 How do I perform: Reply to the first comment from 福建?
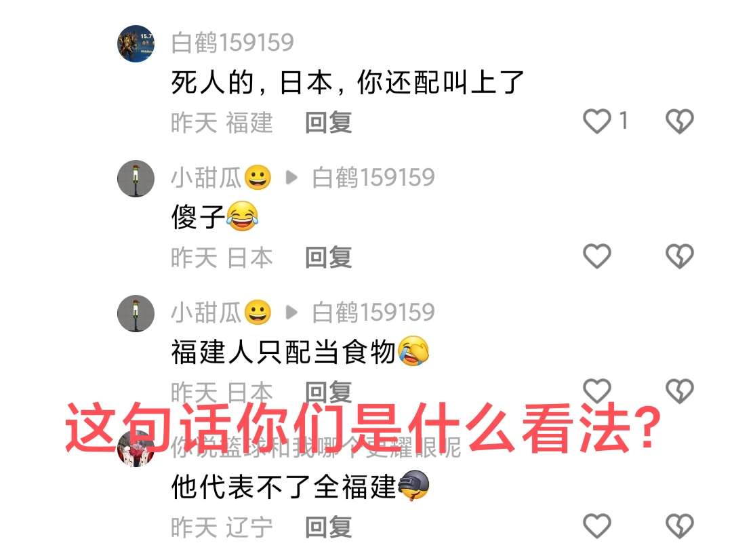click(x=329, y=122)
